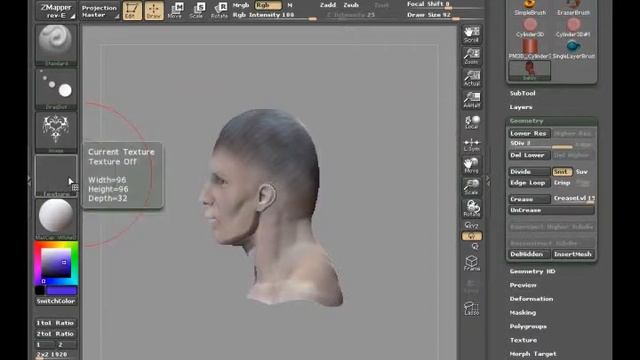Click the Crease button
640x360 pixels.
click(529, 199)
